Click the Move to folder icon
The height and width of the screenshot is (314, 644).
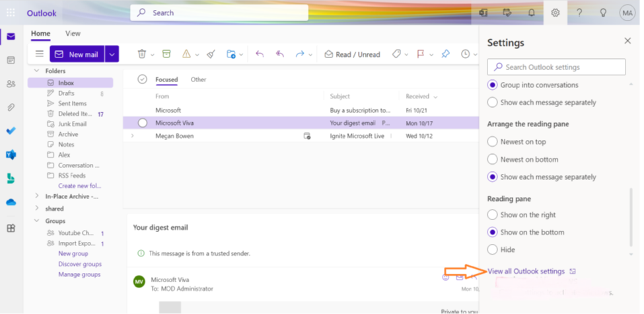[x=231, y=54]
